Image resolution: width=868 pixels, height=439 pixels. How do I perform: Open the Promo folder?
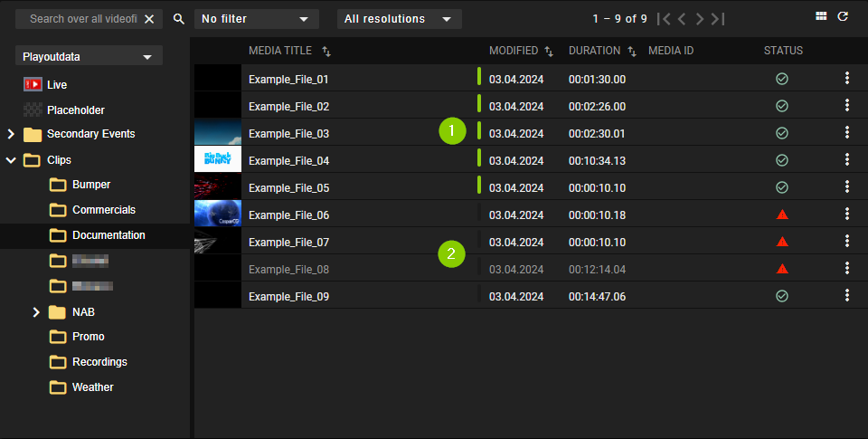point(89,337)
